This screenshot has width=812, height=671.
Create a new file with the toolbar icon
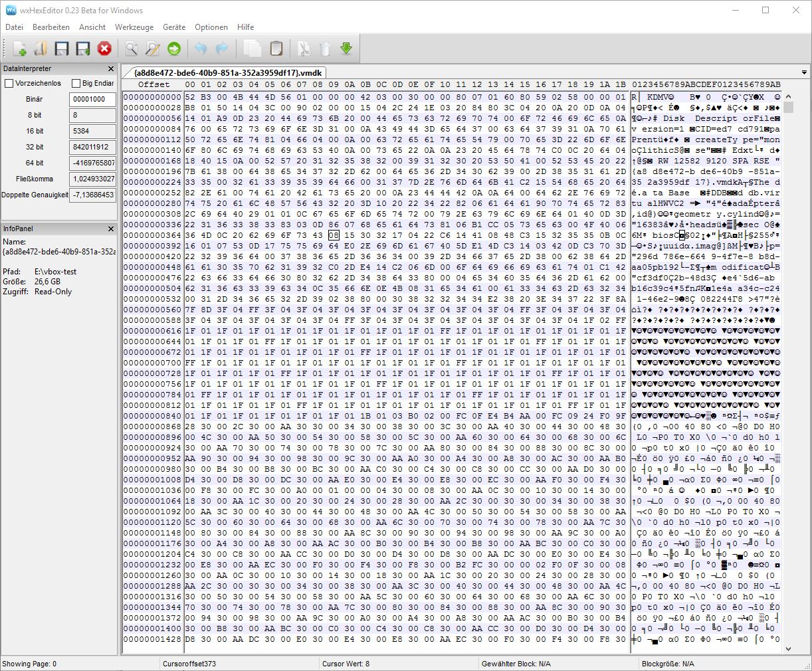(x=19, y=48)
